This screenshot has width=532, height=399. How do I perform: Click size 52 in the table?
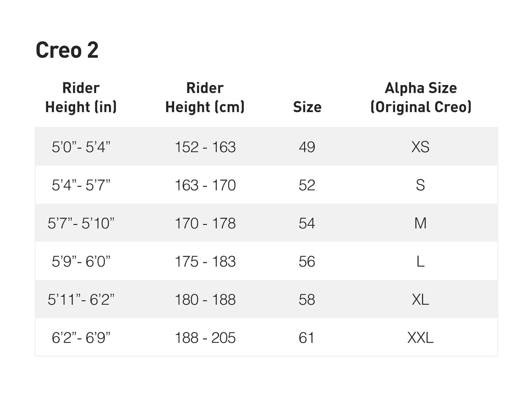tap(307, 185)
